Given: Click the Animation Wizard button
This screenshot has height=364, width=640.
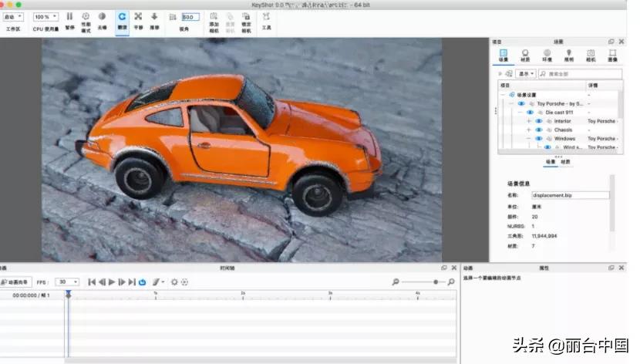Looking at the screenshot, I should (x=17, y=282).
